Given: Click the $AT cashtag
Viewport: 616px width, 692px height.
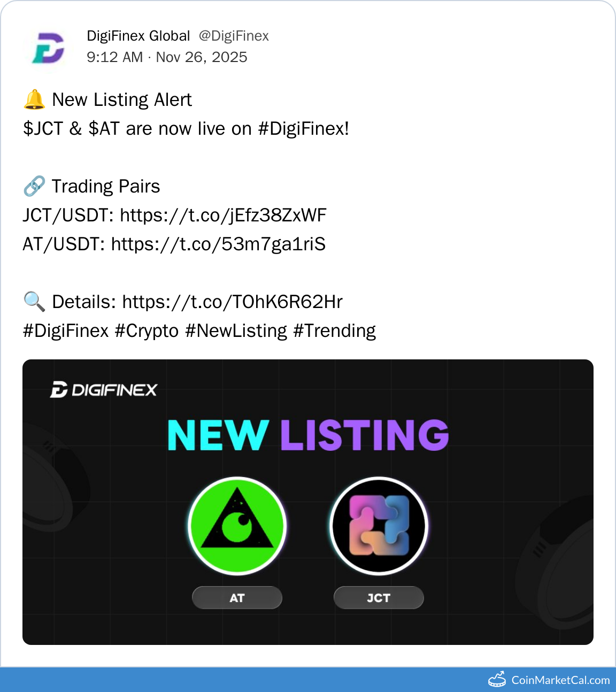Looking at the screenshot, I should tap(104, 128).
